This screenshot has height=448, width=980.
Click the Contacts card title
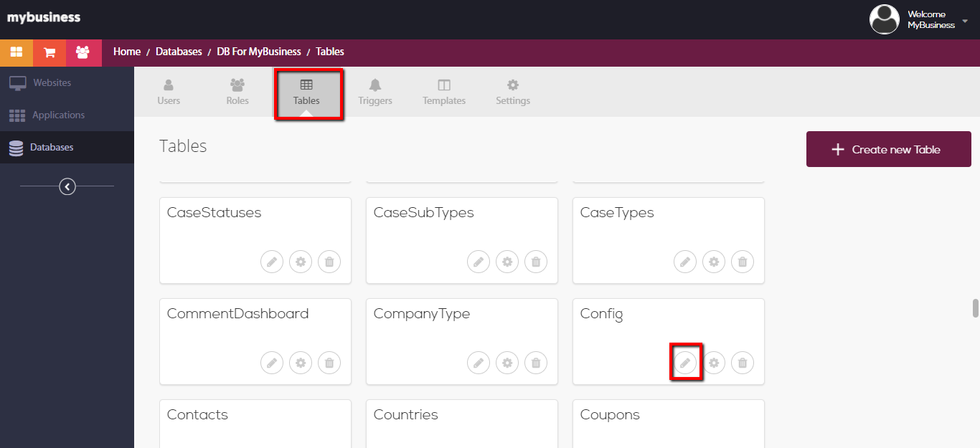click(x=197, y=415)
